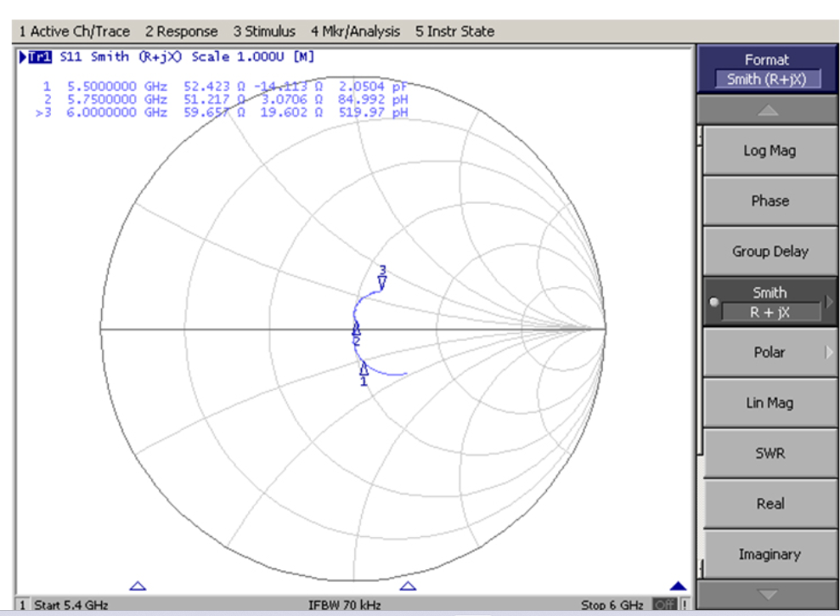Expand the Smith submenu arrow
The width and height of the screenshot is (840, 616).
click(x=829, y=302)
